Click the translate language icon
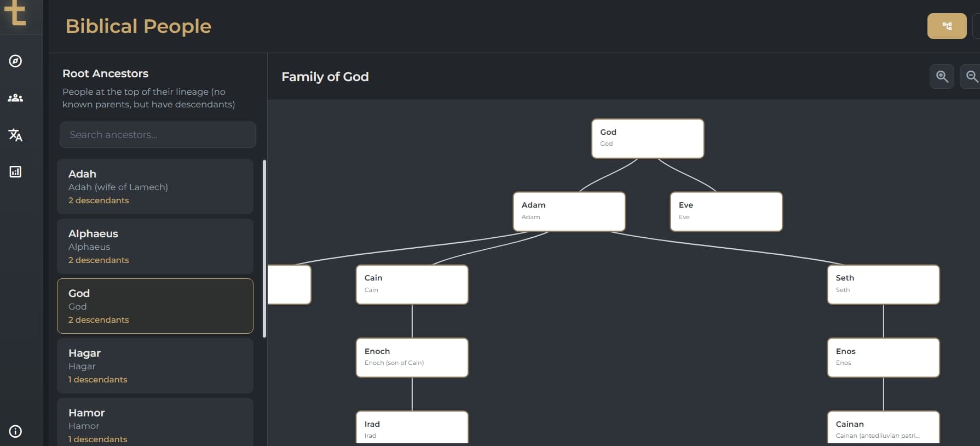Image resolution: width=980 pixels, height=446 pixels. click(x=15, y=135)
